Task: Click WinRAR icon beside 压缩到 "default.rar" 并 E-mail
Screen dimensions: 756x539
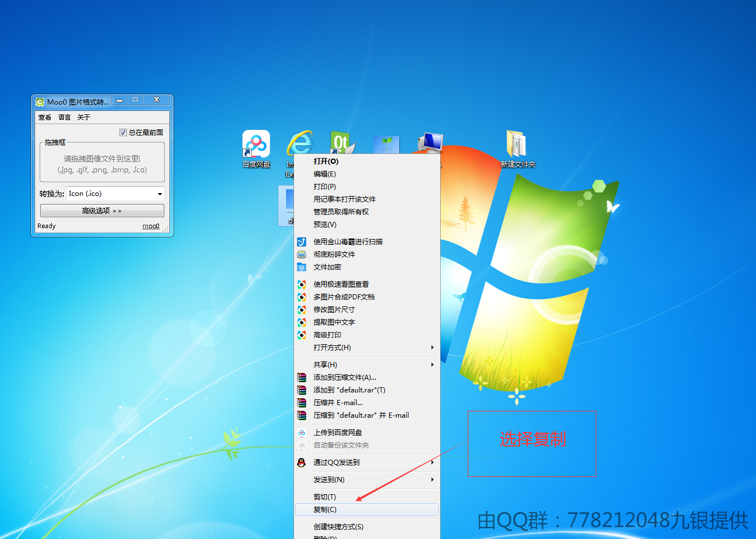Action: pyautogui.click(x=302, y=415)
